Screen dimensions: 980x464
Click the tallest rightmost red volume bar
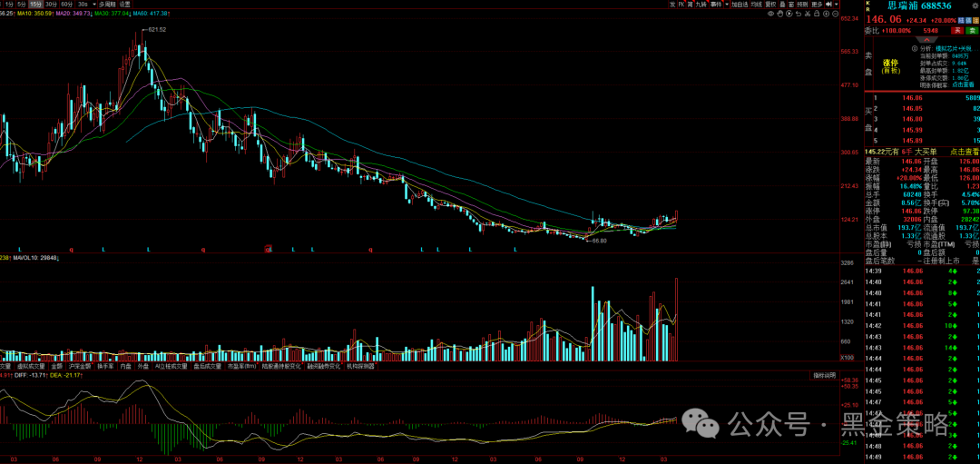[677, 319]
